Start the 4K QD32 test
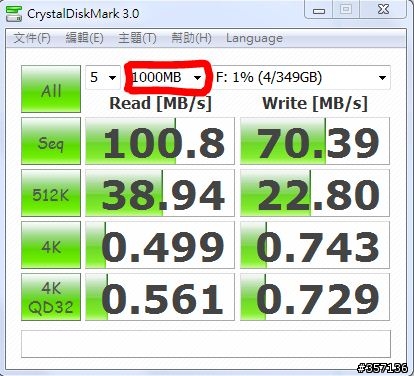Image resolution: width=414 pixels, height=376 pixels. pyautogui.click(x=51, y=297)
